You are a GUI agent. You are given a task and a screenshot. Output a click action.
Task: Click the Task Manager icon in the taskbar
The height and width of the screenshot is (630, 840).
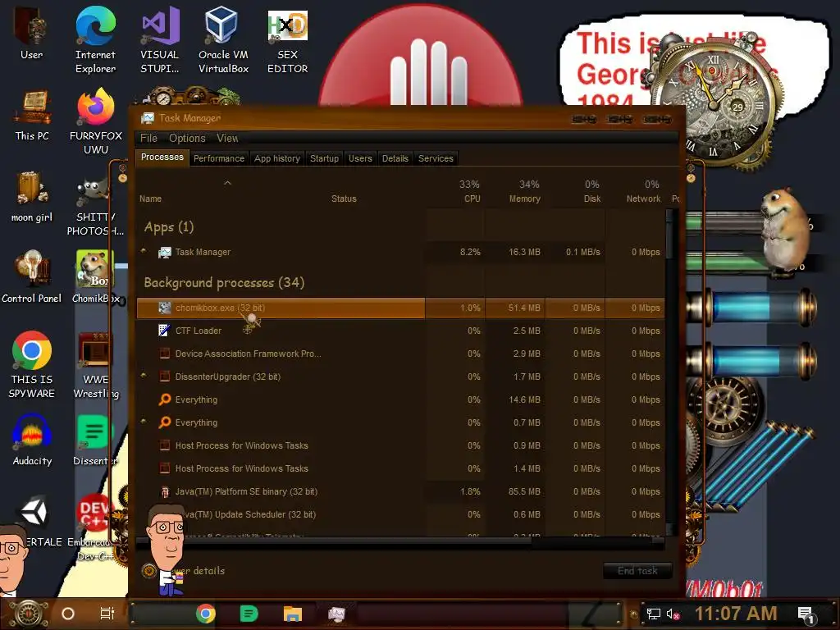click(336, 614)
